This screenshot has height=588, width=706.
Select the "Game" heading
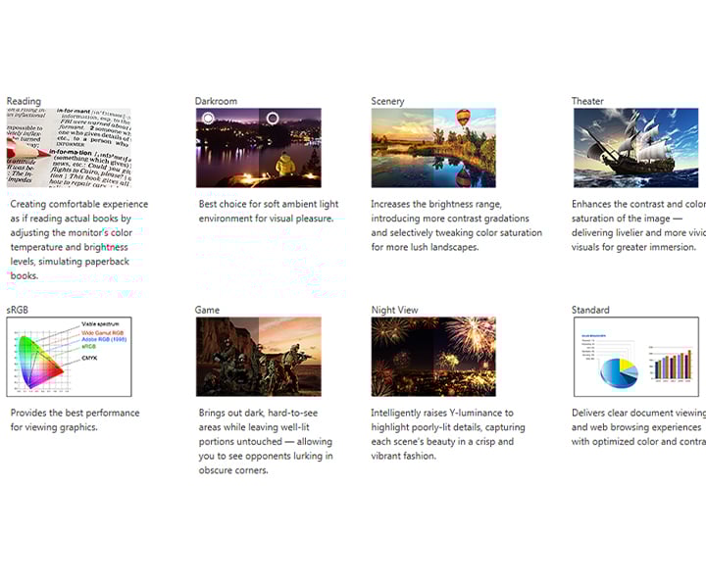click(x=208, y=310)
